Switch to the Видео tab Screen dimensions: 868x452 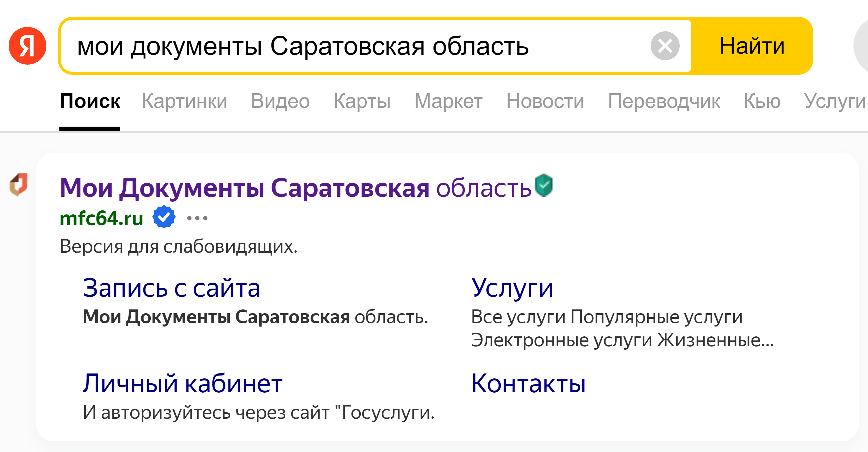280,101
